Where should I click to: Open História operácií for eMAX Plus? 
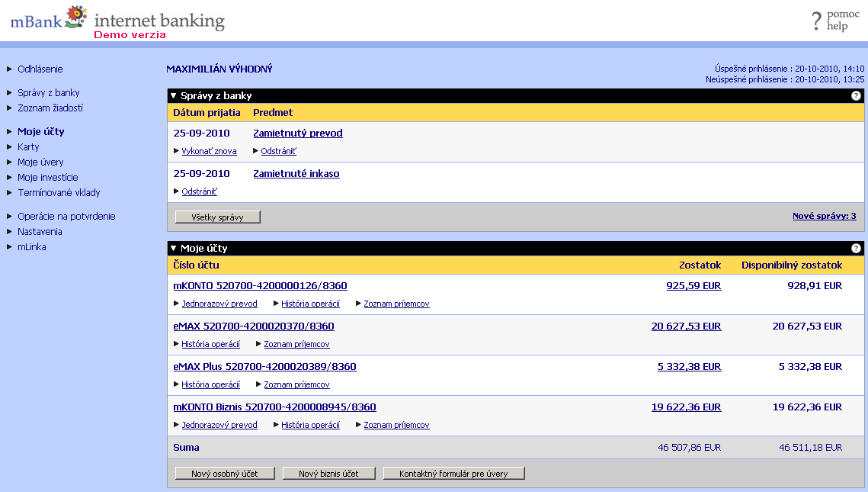pyautogui.click(x=211, y=384)
